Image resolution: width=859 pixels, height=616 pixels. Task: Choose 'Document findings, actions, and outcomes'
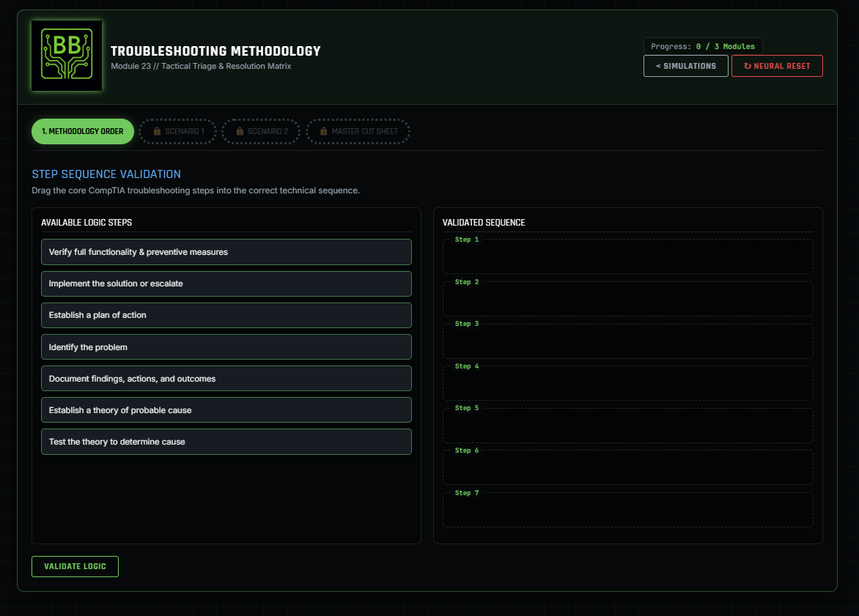point(226,379)
